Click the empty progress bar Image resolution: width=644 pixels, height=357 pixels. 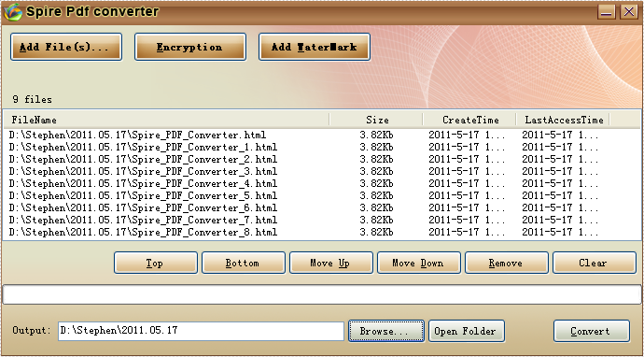point(322,294)
